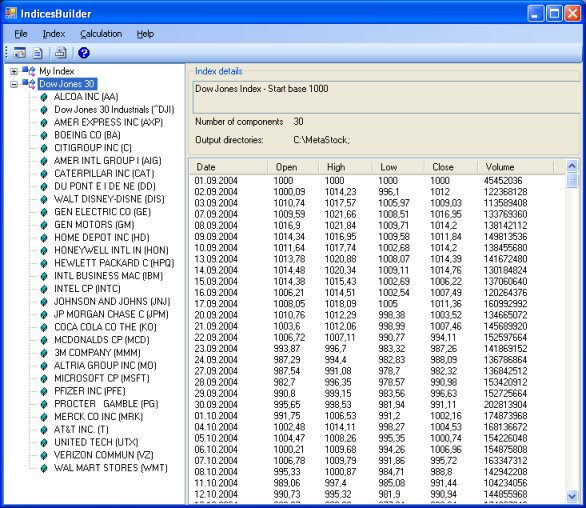Click the index description field with Start base 1000
Image resolution: width=586 pixels, height=508 pixels.
pyautogui.click(x=386, y=97)
